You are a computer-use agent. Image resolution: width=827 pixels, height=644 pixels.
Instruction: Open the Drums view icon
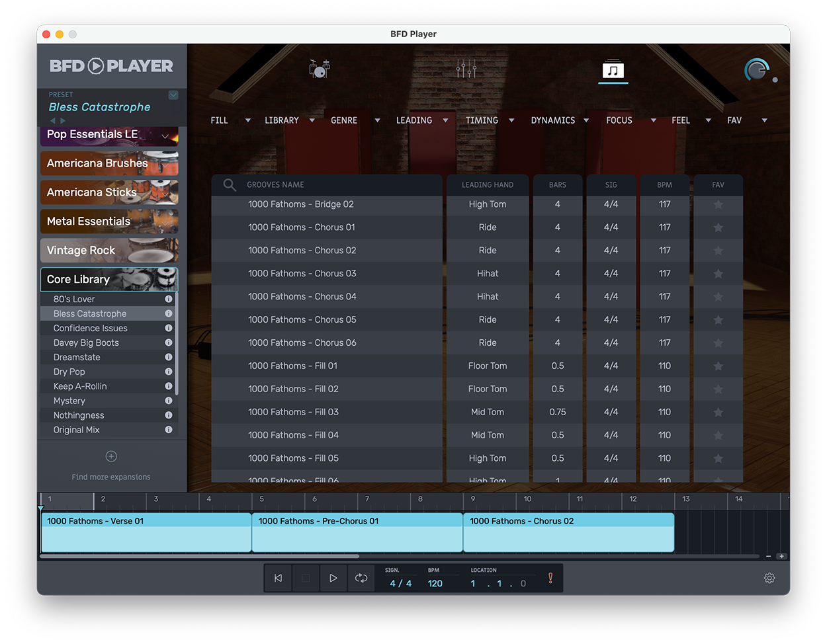tap(320, 68)
